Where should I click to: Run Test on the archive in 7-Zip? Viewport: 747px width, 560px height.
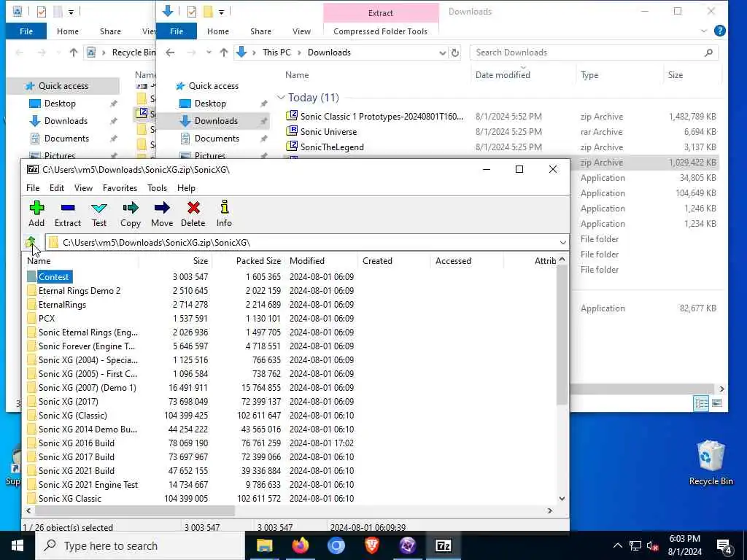[99, 214]
